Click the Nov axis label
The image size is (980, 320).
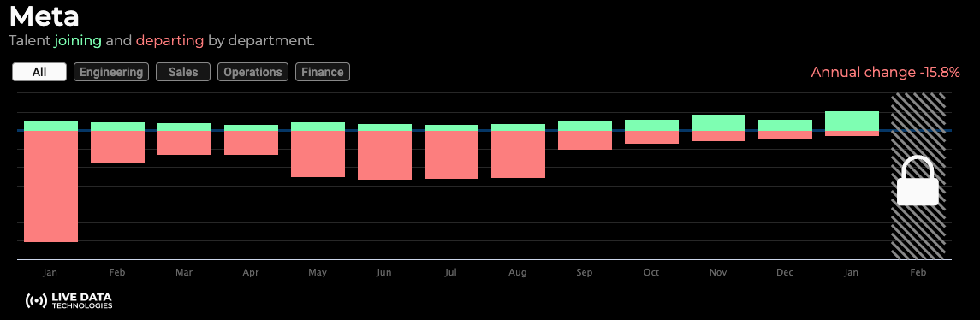(719, 272)
